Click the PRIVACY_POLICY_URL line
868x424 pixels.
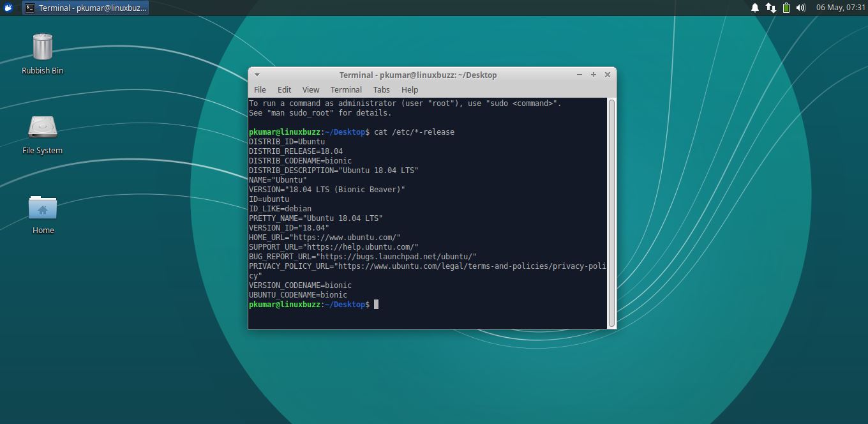coord(428,271)
